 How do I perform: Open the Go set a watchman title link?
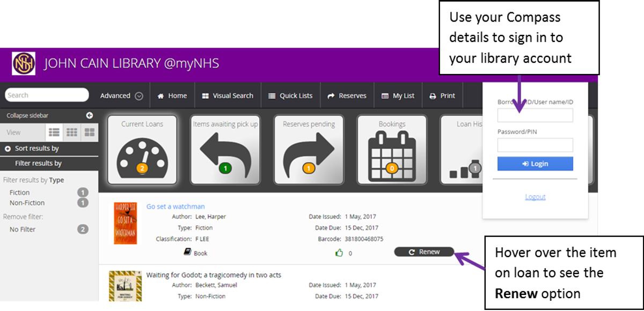tap(175, 206)
